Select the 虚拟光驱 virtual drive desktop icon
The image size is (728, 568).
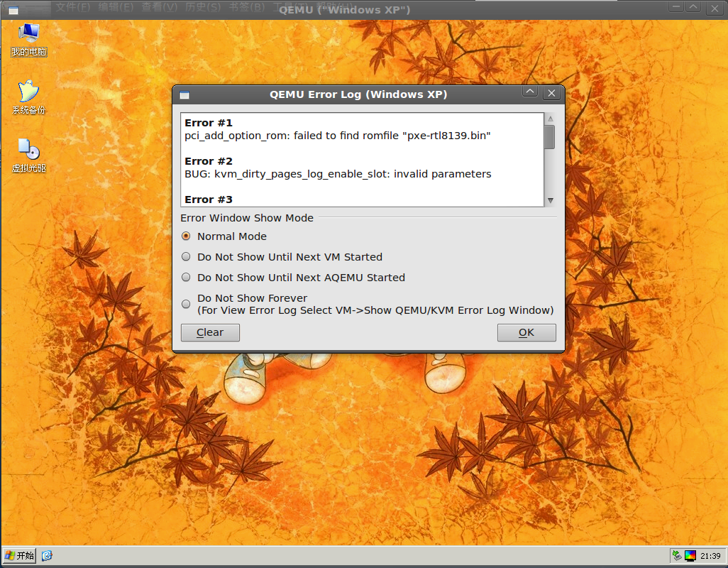[x=29, y=155]
